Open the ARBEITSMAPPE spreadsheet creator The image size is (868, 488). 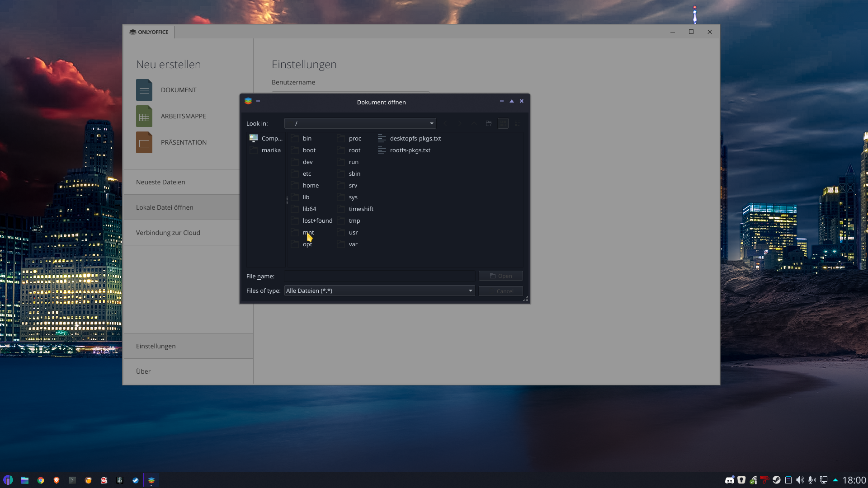point(183,116)
